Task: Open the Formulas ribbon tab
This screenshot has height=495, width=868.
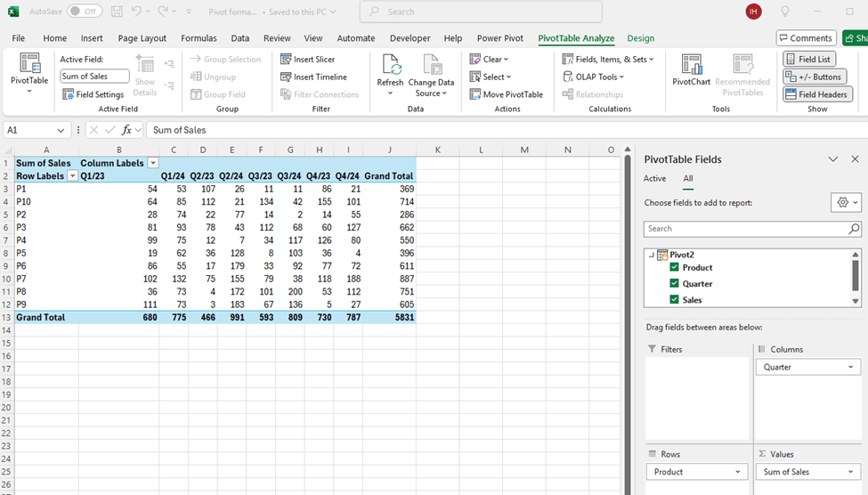Action: 199,38
